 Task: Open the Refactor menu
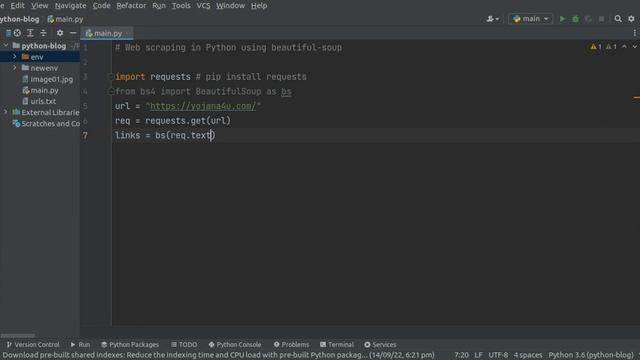click(x=131, y=6)
